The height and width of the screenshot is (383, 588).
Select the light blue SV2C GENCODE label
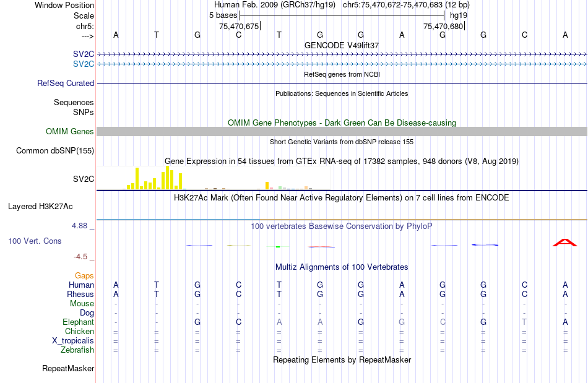point(84,64)
